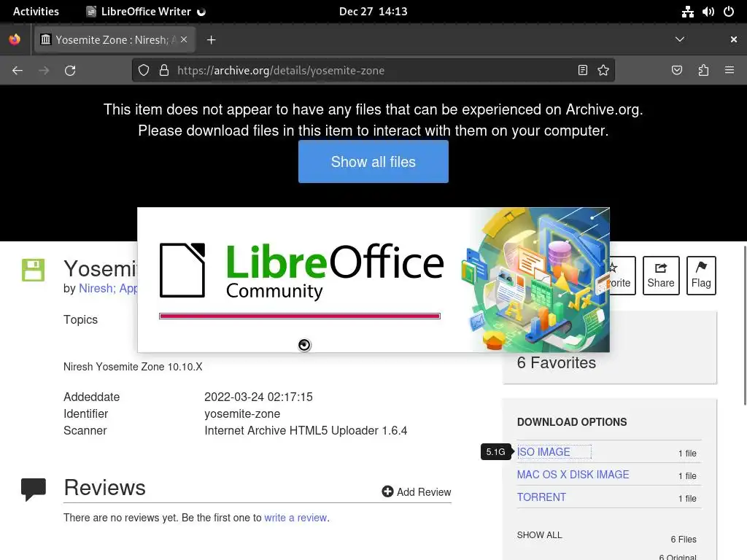Show site security lock information
The image size is (747, 560).
pyautogui.click(x=164, y=71)
